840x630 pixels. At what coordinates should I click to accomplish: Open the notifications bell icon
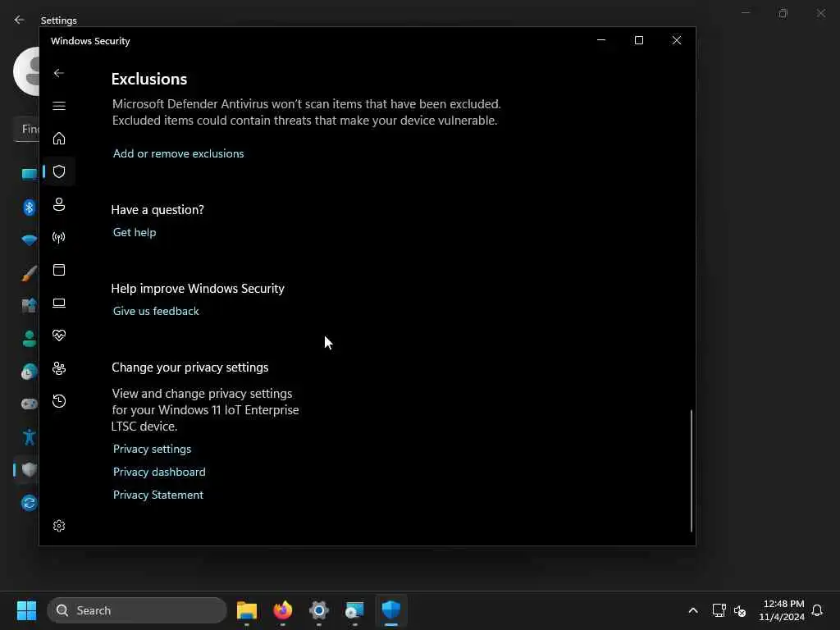pyautogui.click(x=817, y=610)
